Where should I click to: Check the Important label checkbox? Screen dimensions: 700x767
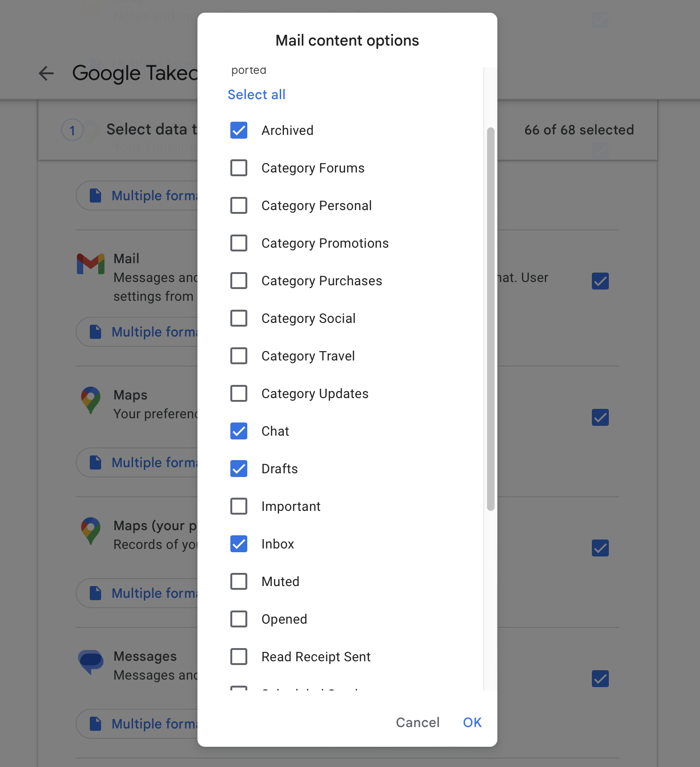[239, 506]
